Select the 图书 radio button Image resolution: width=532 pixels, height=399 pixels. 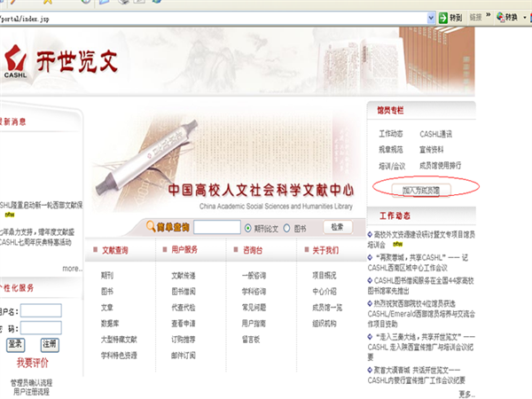click(x=287, y=229)
